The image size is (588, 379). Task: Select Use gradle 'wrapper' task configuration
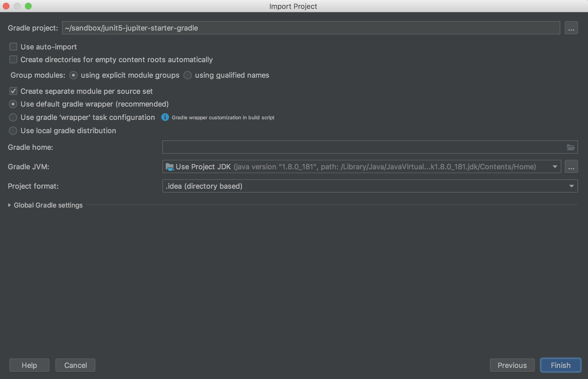[x=13, y=117]
